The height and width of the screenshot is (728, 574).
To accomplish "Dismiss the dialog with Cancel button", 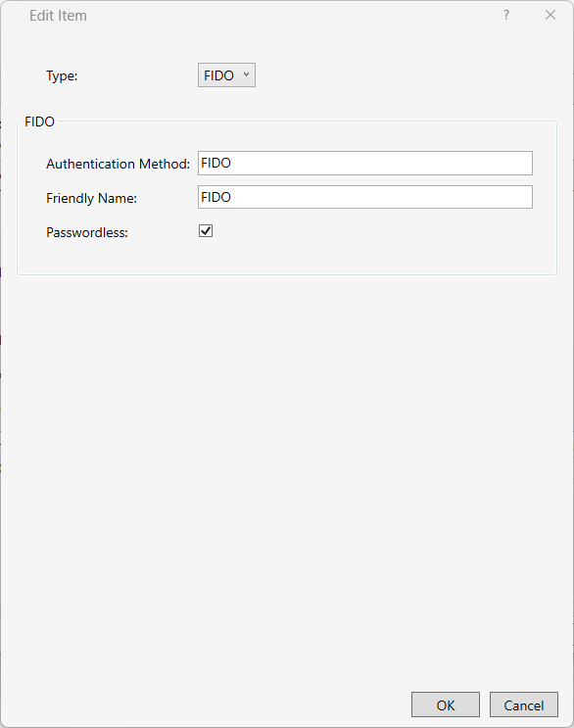I will click(x=524, y=704).
